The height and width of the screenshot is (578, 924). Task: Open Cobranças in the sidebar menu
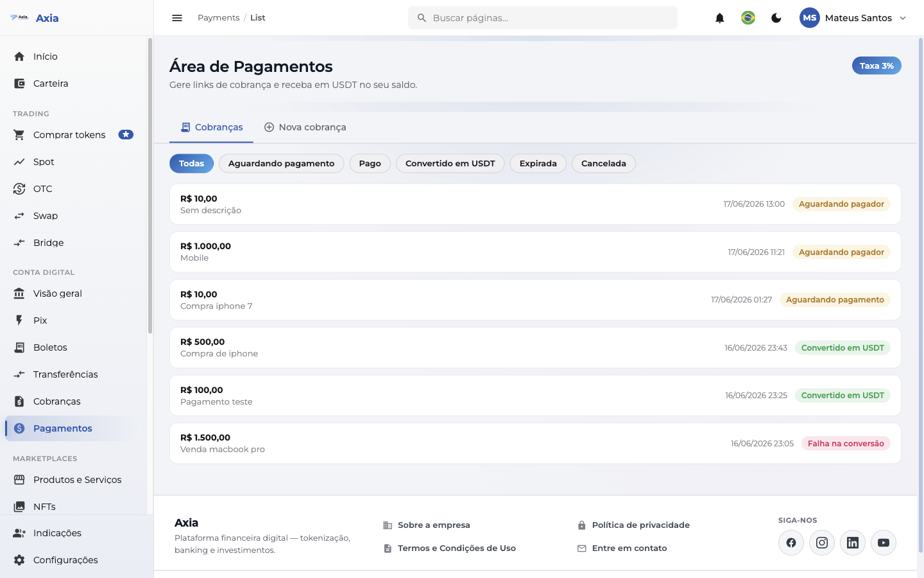(73, 401)
